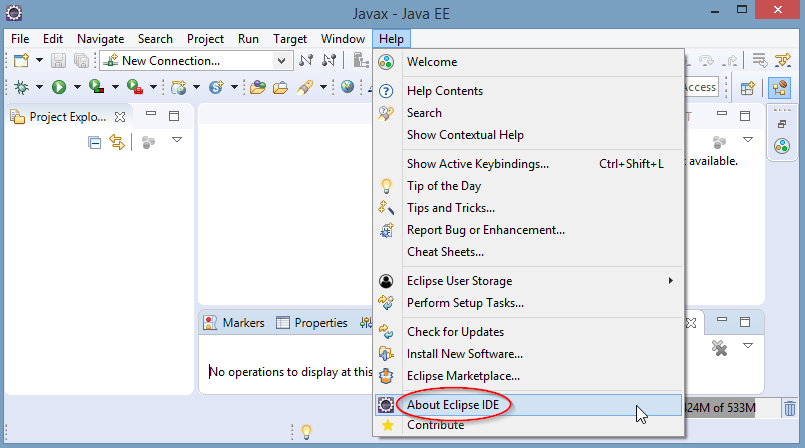This screenshot has width=805, height=448.
Task: Click the Open Perspective icon
Action: (747, 88)
